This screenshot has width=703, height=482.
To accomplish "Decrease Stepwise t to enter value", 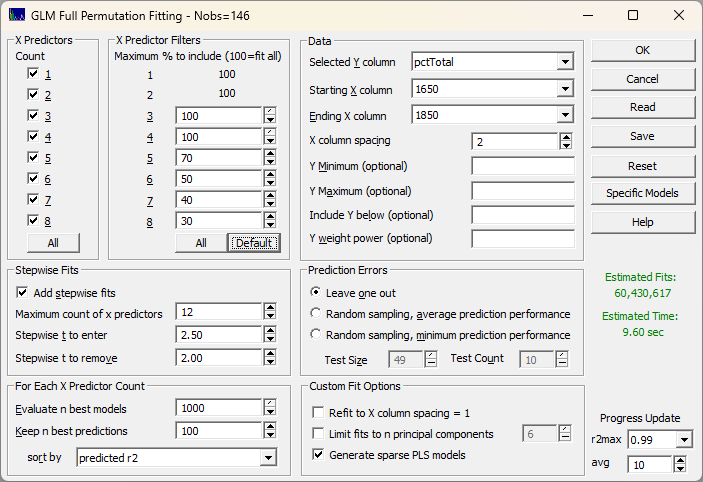I will tap(269, 338).
